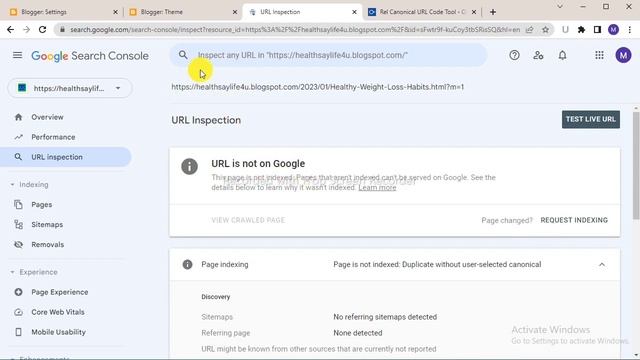Open the main hamburger menu
Viewport: 640px width, 360px height.
17,55
